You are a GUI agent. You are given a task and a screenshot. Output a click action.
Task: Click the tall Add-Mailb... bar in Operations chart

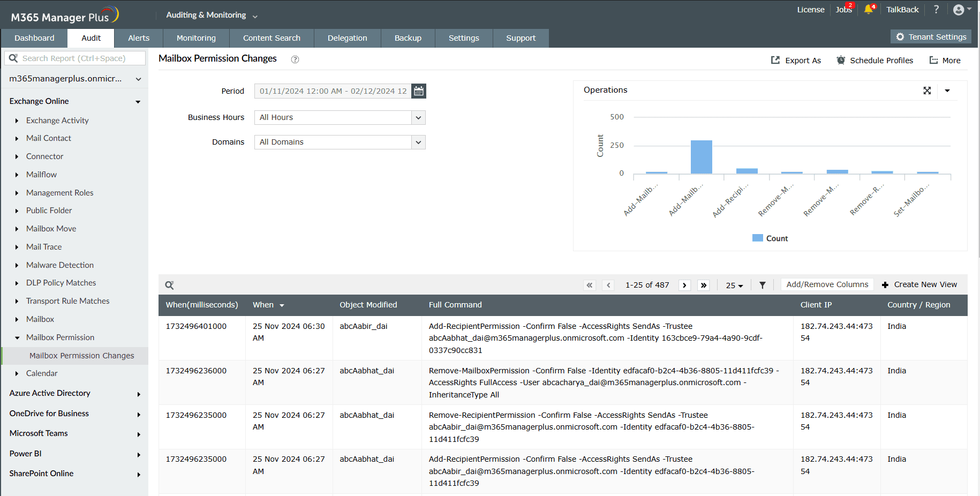pos(702,157)
